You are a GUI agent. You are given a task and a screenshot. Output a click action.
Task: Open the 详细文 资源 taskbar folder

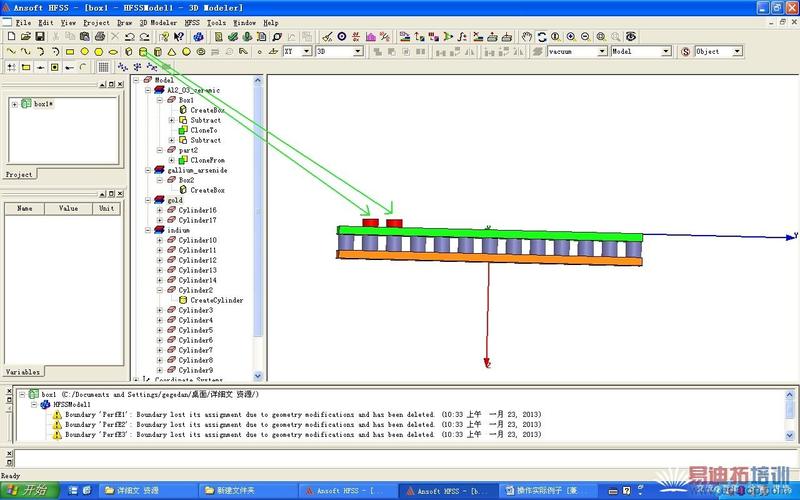146,491
